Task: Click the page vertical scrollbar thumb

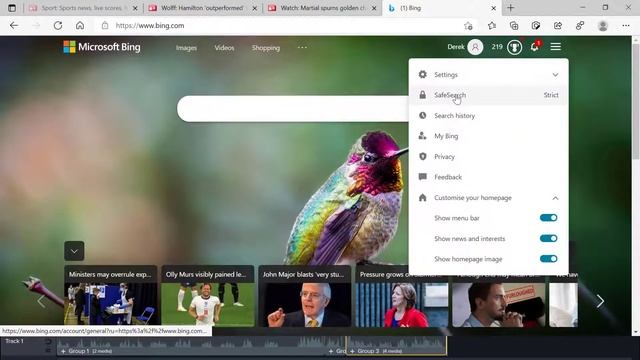Action: point(636,100)
